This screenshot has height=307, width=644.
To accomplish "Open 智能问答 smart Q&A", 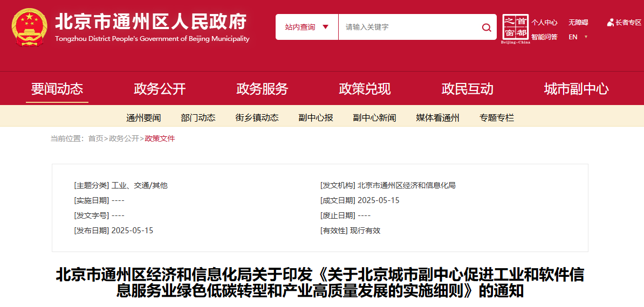I will [544, 37].
